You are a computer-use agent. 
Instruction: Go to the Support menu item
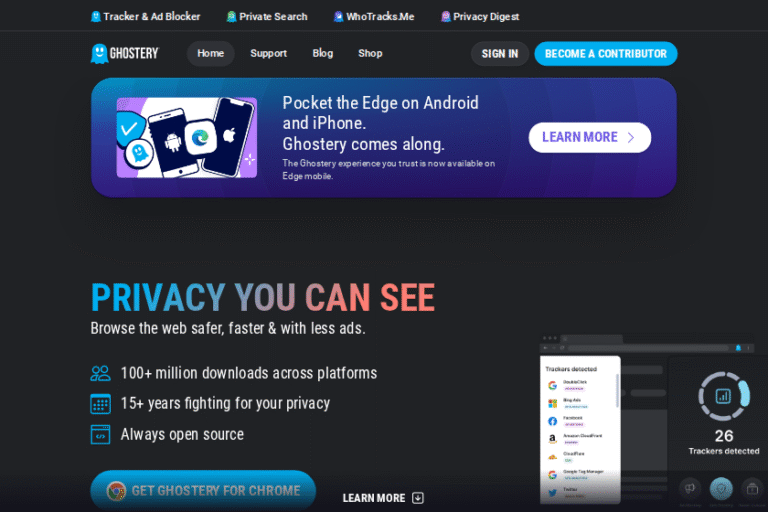[x=268, y=53]
